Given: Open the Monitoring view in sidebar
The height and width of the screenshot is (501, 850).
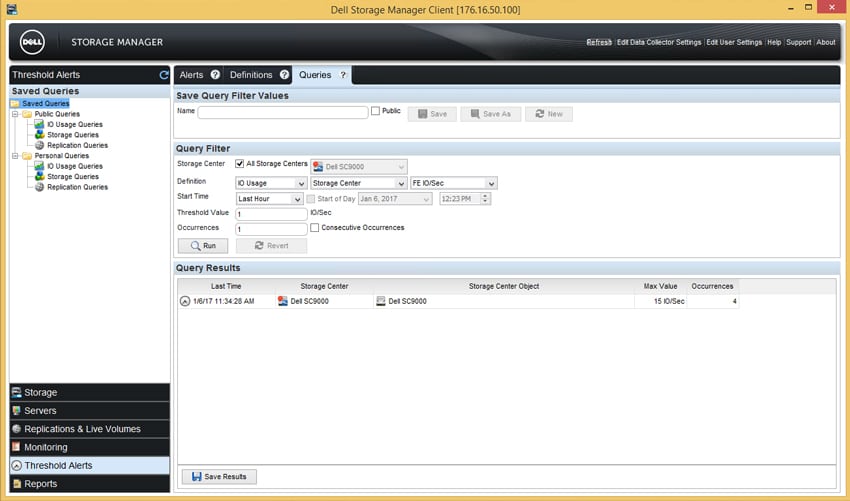Looking at the screenshot, I should [x=89, y=447].
